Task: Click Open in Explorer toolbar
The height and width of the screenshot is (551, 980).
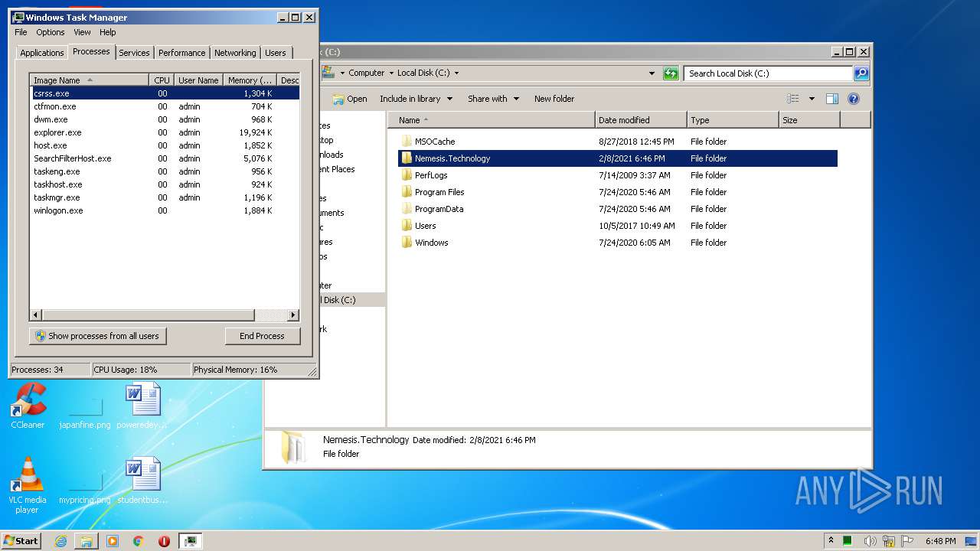Action: [x=350, y=99]
